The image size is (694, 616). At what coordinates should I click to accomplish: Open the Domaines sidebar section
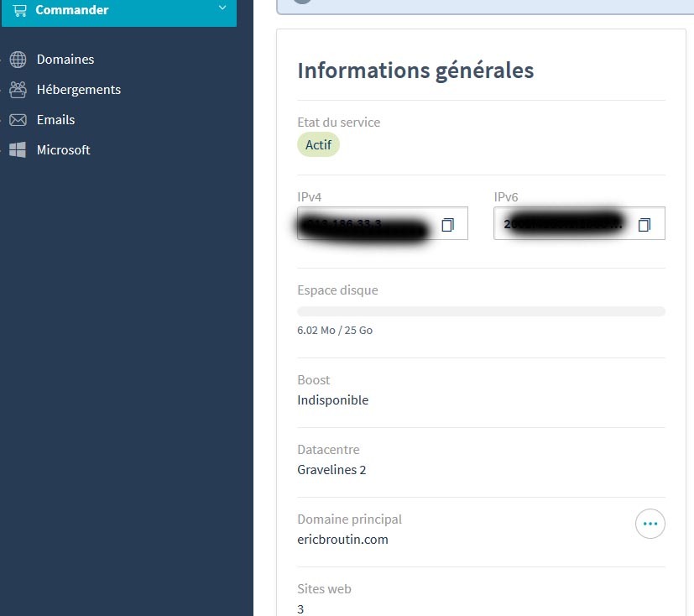pyautogui.click(x=65, y=60)
